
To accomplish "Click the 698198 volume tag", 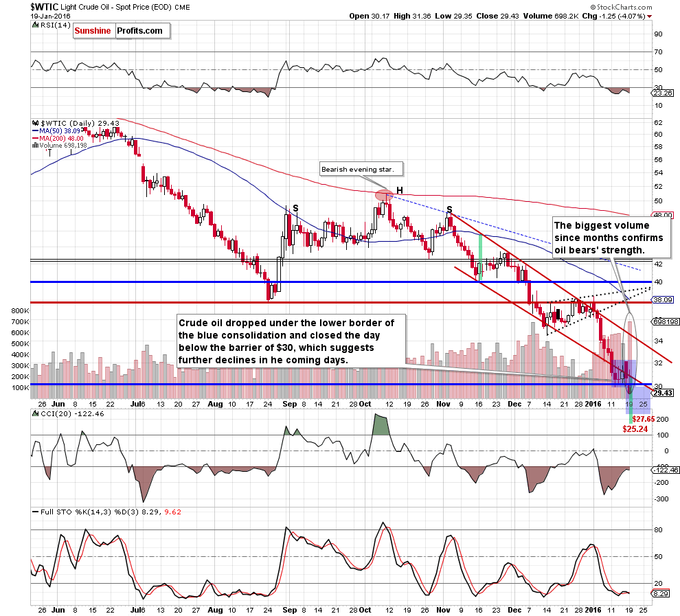I will (x=666, y=321).
